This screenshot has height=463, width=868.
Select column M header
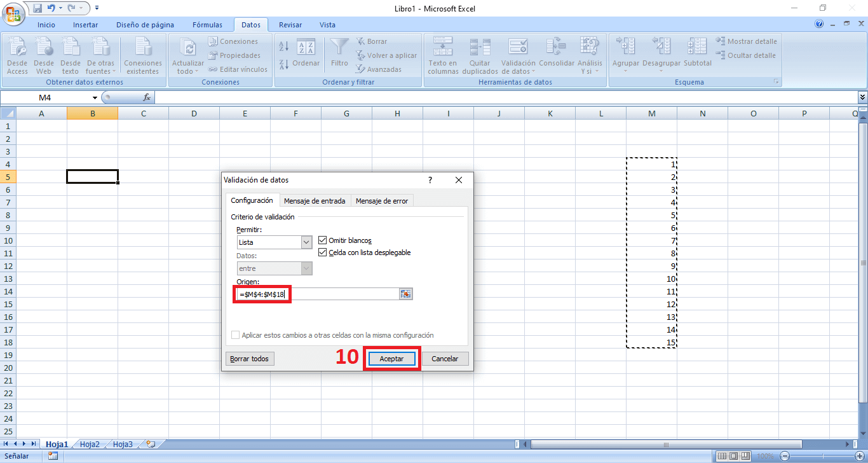pos(652,113)
